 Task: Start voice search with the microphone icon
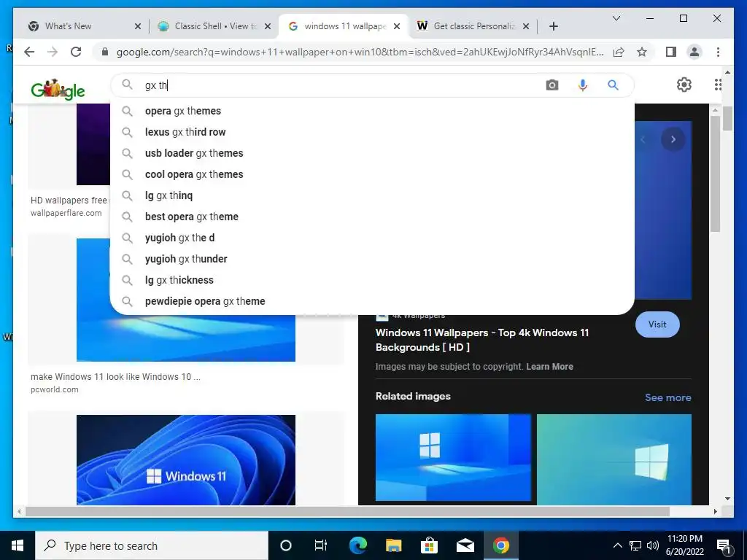click(x=582, y=85)
